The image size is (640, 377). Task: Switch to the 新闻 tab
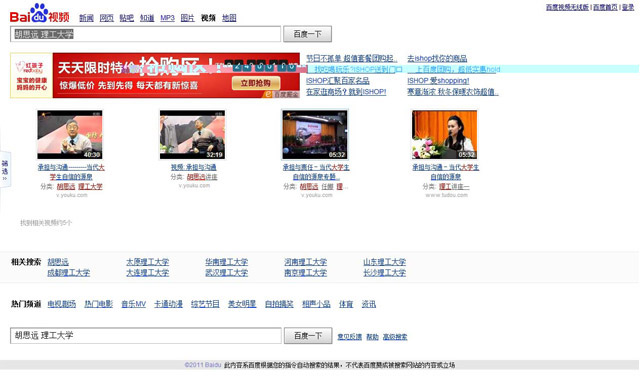[x=87, y=18]
